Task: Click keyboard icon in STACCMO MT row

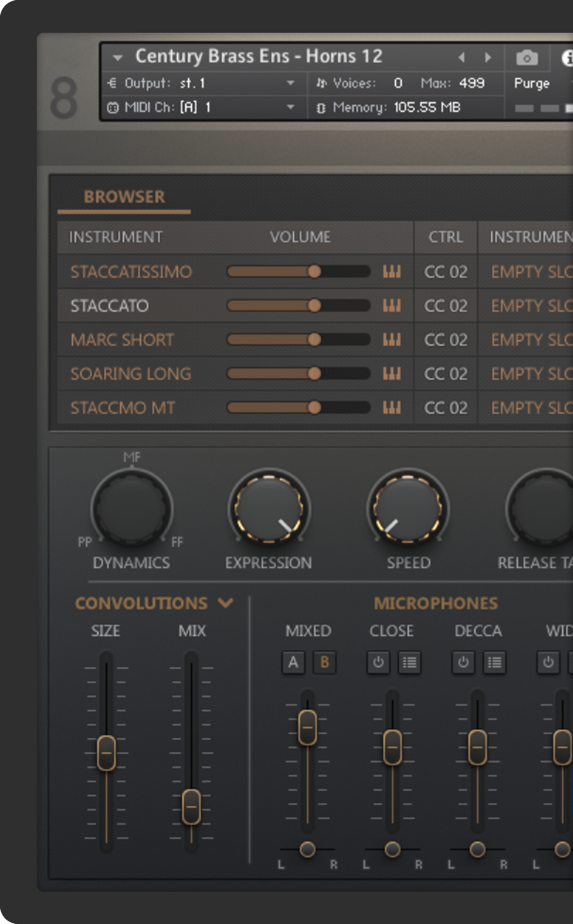Action: click(392, 407)
